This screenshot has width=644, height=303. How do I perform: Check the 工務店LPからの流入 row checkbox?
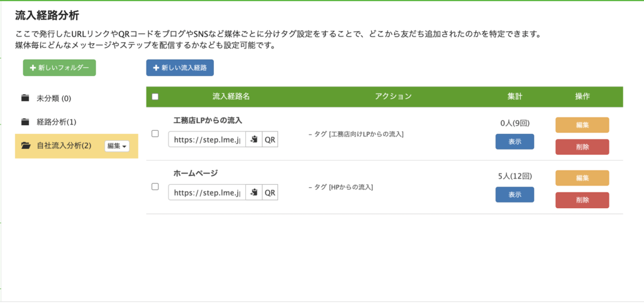coord(155,133)
